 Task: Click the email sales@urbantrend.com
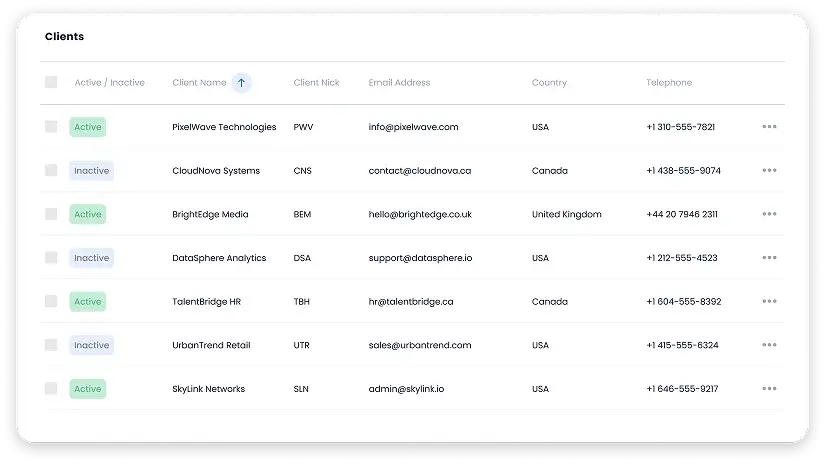point(420,345)
